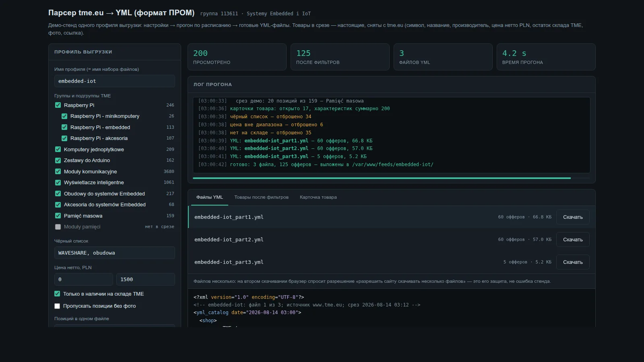644x362 pixels.
Task: Click the '200 ПРОСМОТРЕНО' stat card
Action: point(237,57)
